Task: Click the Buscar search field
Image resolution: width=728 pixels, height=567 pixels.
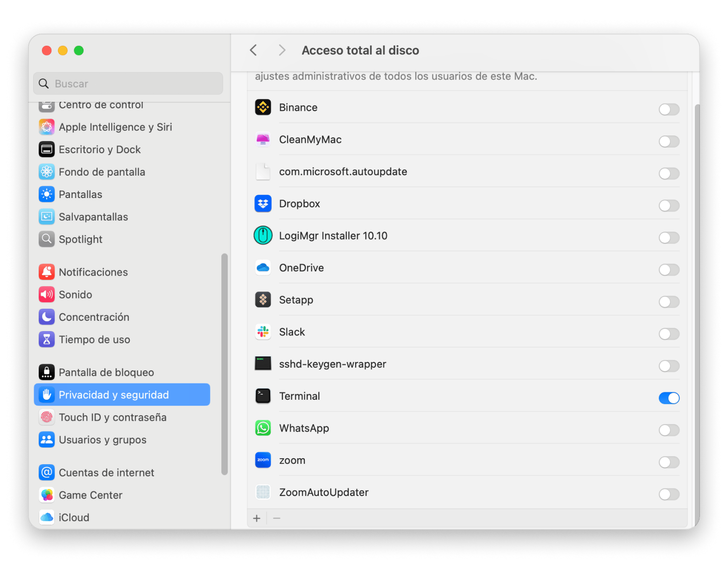Action: pos(135,84)
